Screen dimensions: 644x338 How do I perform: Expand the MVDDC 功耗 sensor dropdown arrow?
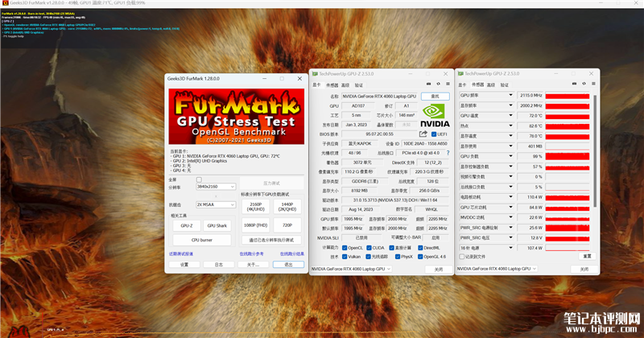510,217
